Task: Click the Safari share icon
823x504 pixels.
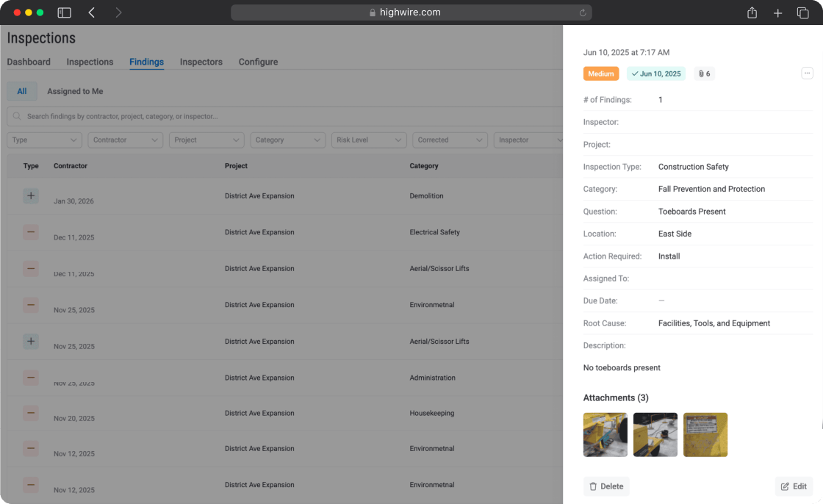Action: point(752,12)
